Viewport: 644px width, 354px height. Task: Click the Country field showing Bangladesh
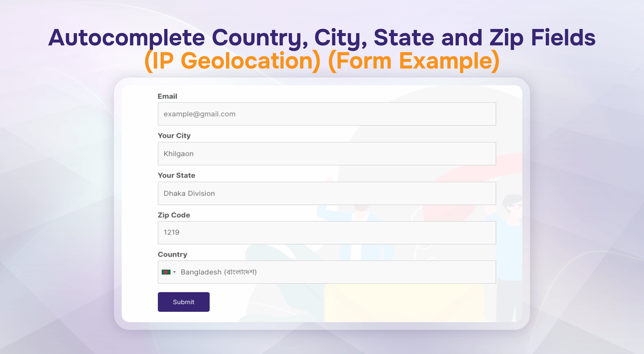pos(327,272)
